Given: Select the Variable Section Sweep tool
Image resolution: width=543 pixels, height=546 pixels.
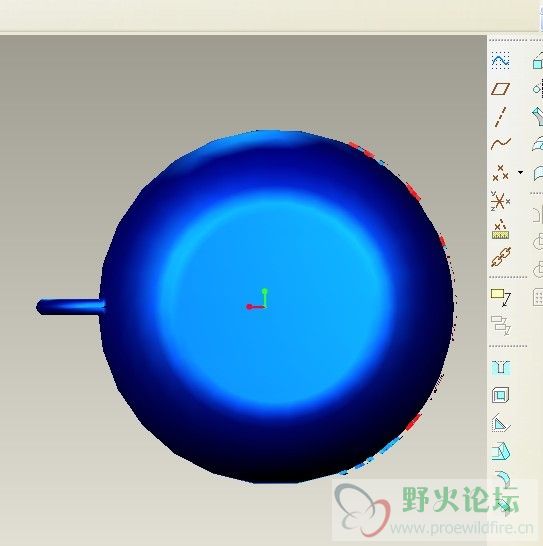Looking at the screenshot, I should [538, 116].
